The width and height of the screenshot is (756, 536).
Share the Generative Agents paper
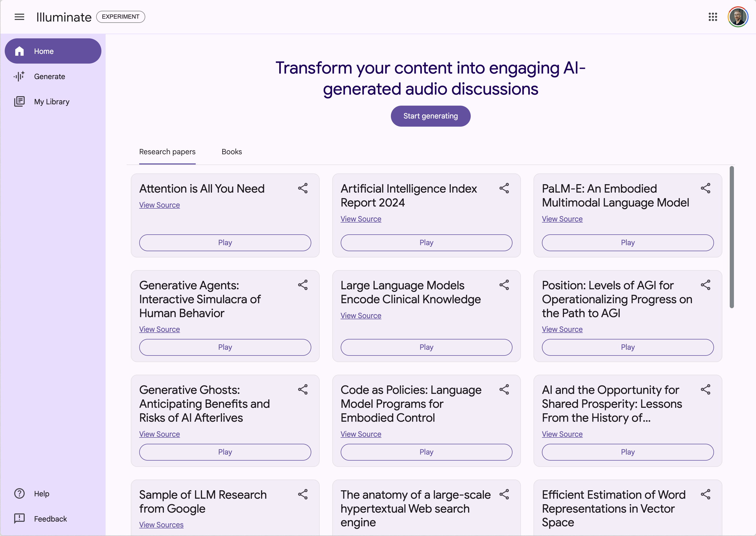pos(303,285)
